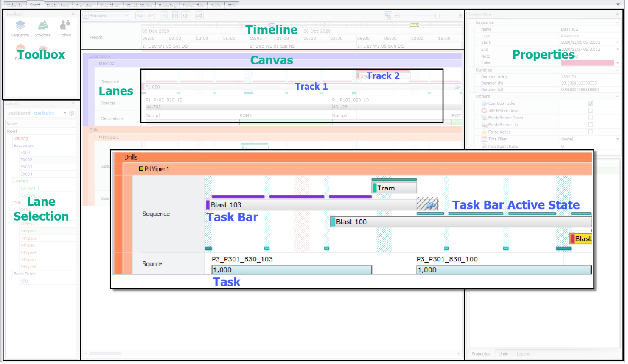Click the Finish Before Up option icon
Screen dimensions: 628x364
pos(484,125)
